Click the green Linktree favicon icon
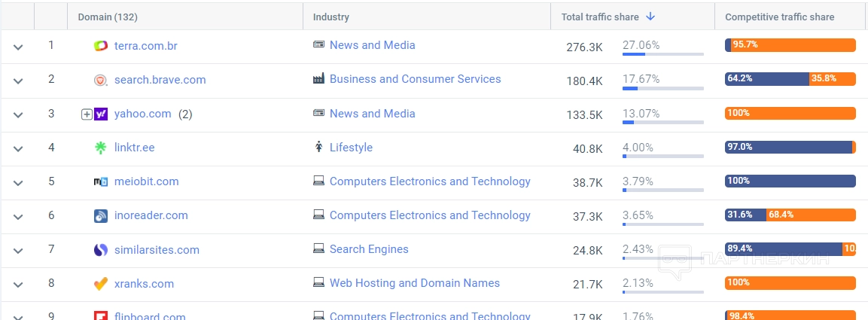The height and width of the screenshot is (320, 868). tap(101, 148)
